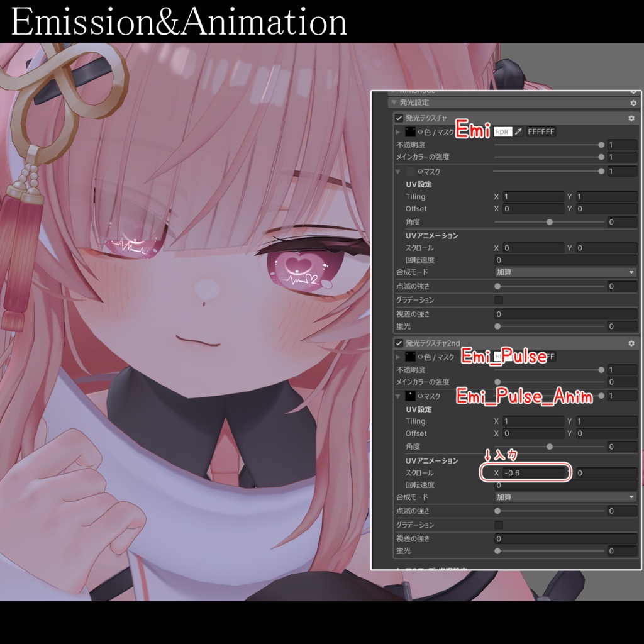
Task: Click the Emi_Pulse_Anim mask texture thumbnail
Action: pyautogui.click(x=409, y=396)
